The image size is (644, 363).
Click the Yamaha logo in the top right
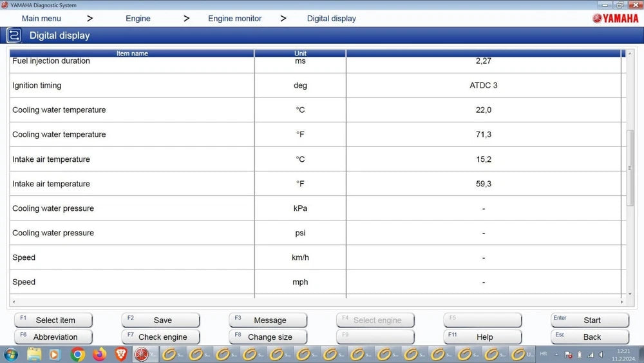(615, 19)
